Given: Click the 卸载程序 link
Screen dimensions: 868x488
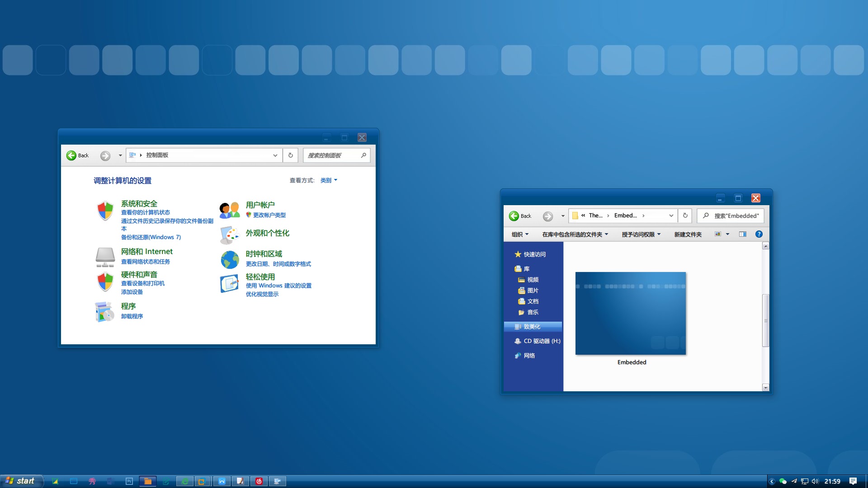Looking at the screenshot, I should click(132, 316).
